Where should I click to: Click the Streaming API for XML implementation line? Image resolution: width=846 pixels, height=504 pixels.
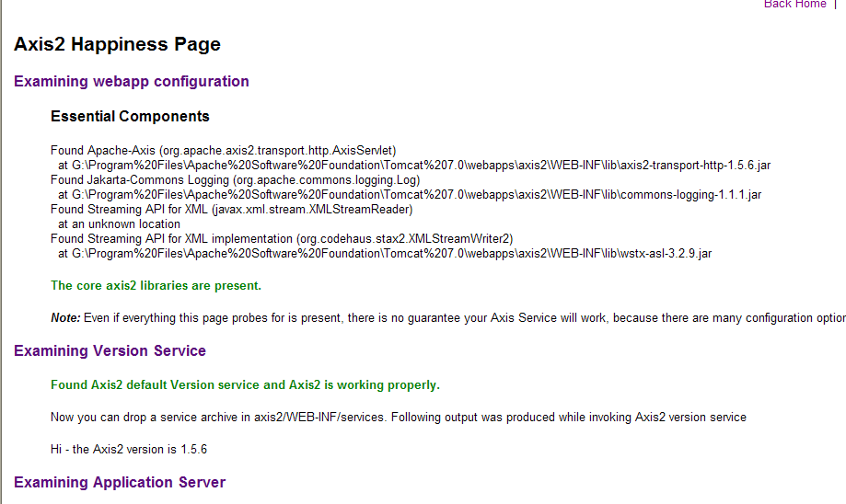(282, 239)
